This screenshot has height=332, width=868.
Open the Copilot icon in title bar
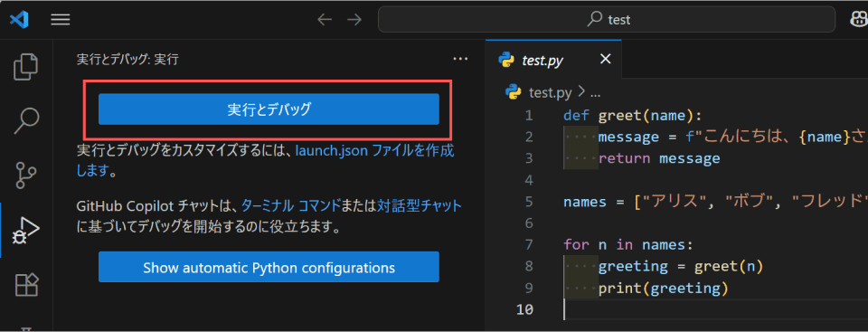point(857,20)
